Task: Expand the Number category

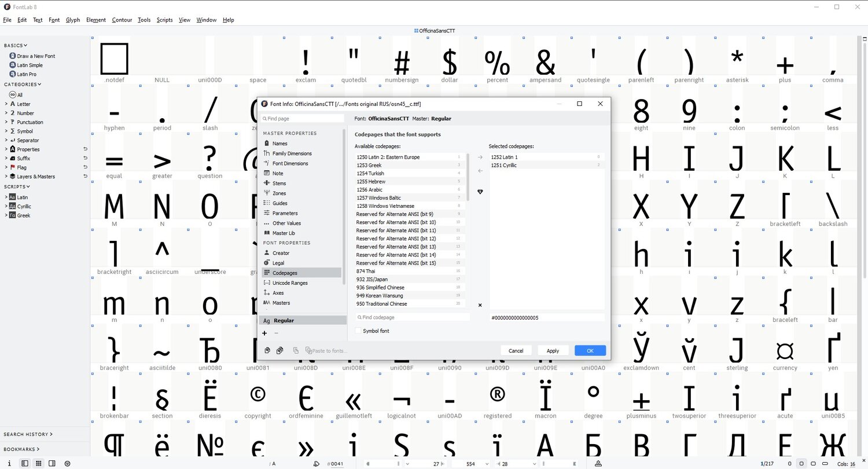Action: [x=6, y=113]
